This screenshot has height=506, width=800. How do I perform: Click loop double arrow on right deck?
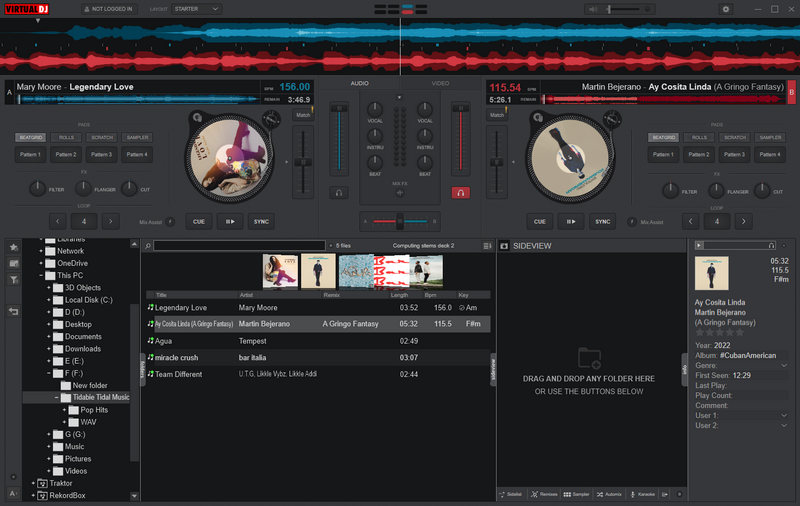pos(743,221)
